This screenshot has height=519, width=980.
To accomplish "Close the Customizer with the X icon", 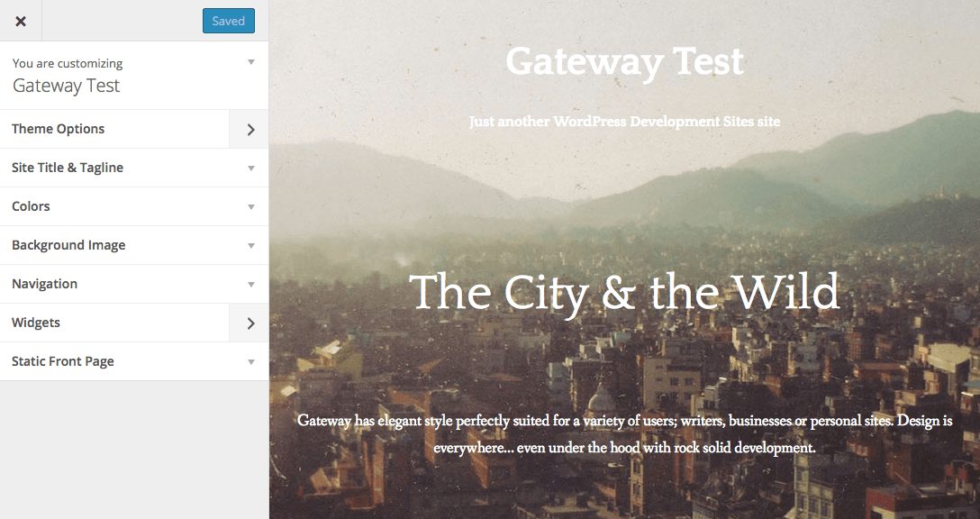I will pos(21,20).
